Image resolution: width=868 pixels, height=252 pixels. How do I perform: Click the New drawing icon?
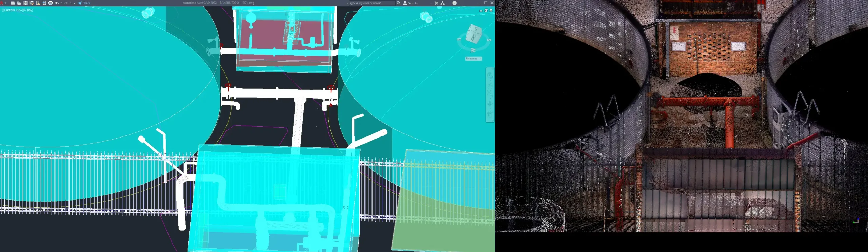13,3
